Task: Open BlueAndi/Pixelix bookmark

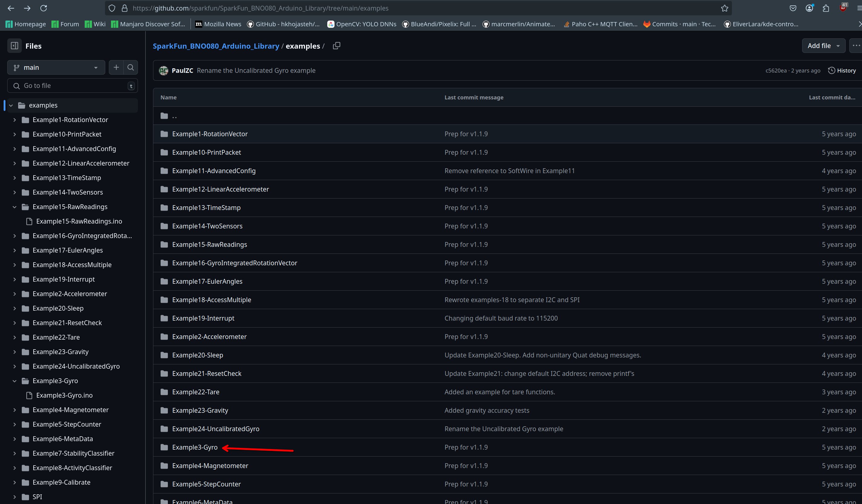Action: [x=439, y=24]
